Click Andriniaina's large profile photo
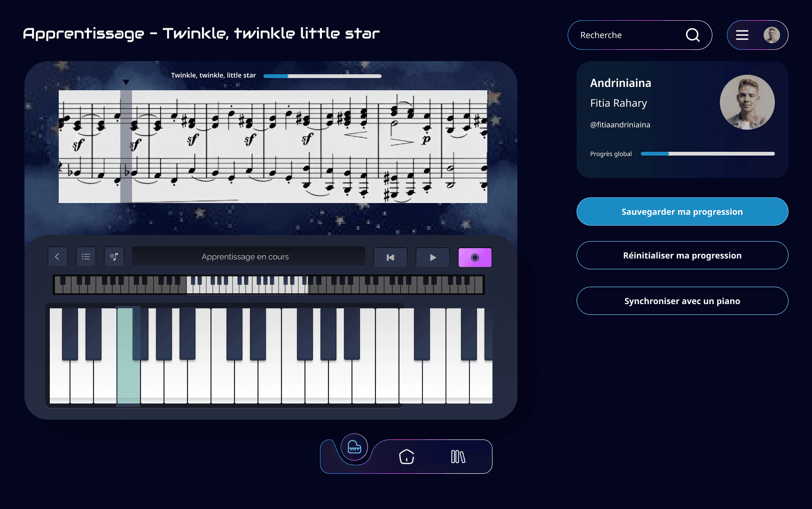The width and height of the screenshot is (812, 509). (747, 102)
